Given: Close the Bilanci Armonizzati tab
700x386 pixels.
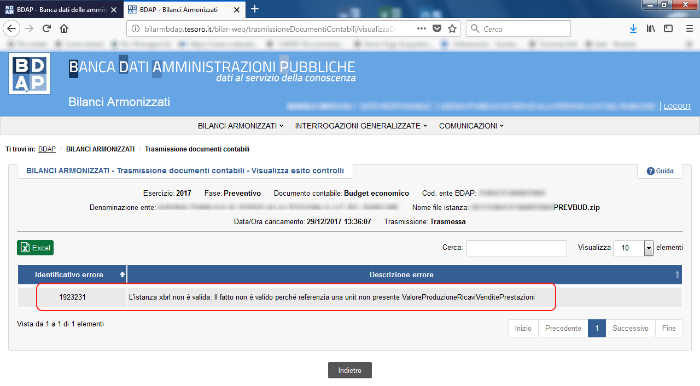Looking at the screenshot, I should (x=237, y=9).
